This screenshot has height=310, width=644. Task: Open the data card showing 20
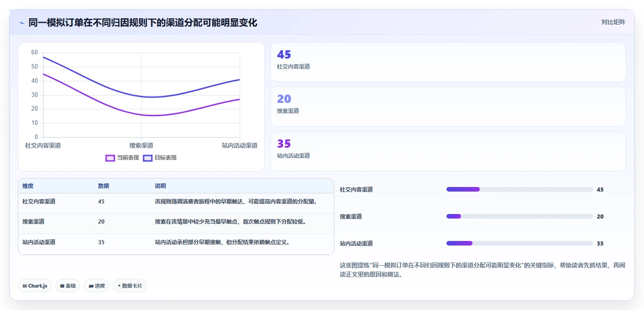pyautogui.click(x=448, y=107)
